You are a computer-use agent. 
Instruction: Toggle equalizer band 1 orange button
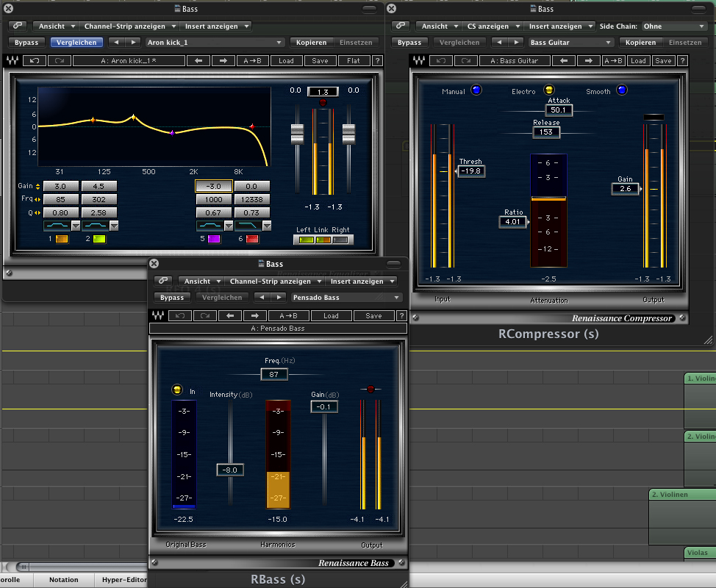(62, 239)
